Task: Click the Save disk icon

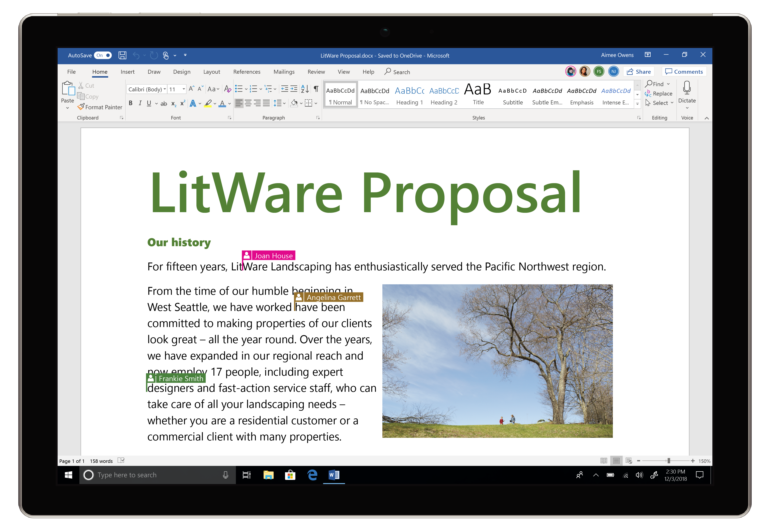Action: pyautogui.click(x=122, y=55)
